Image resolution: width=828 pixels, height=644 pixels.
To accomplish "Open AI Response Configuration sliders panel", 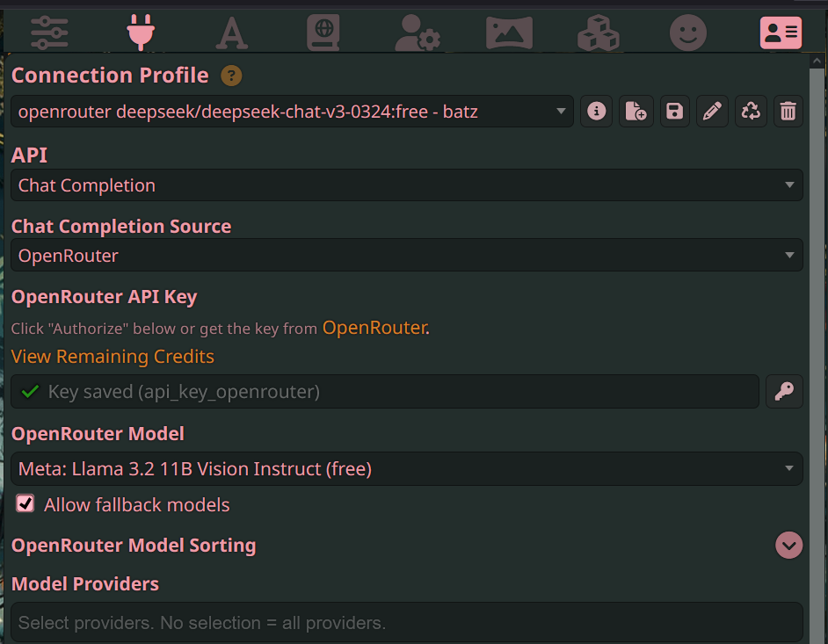I will point(49,33).
